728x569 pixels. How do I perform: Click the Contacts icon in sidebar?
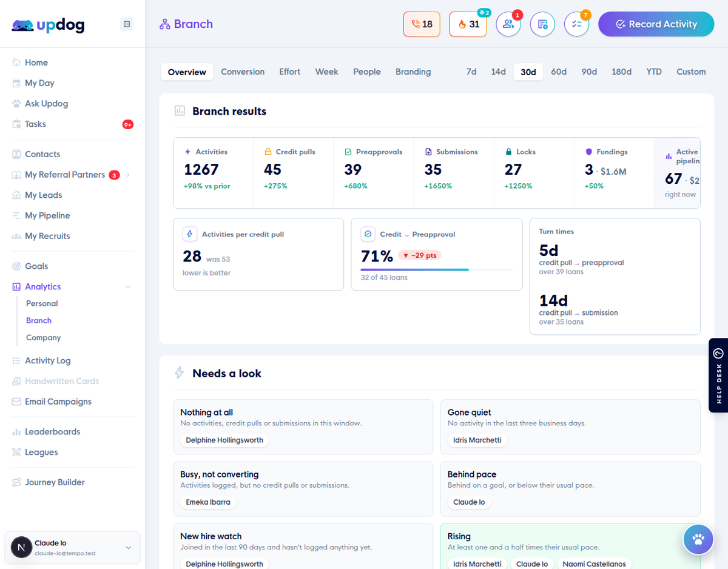16,154
